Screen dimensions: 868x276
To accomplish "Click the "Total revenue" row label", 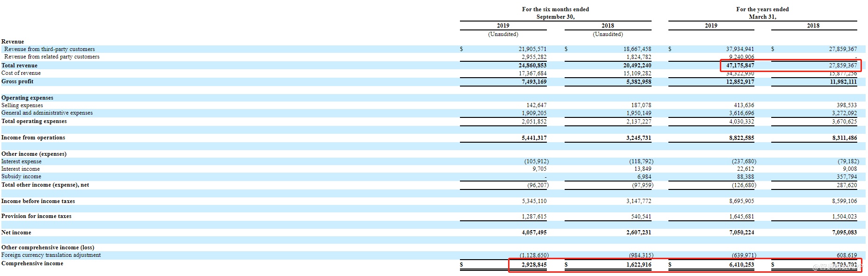I will point(19,65).
